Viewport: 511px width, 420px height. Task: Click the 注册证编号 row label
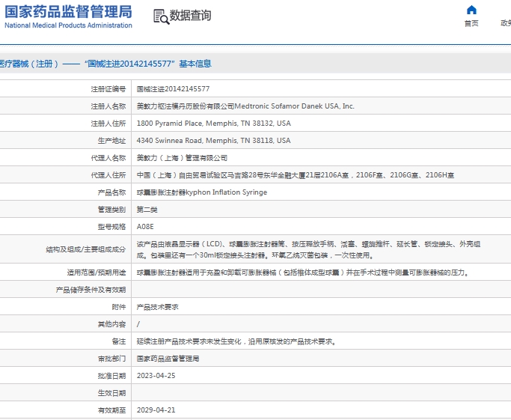click(108, 88)
